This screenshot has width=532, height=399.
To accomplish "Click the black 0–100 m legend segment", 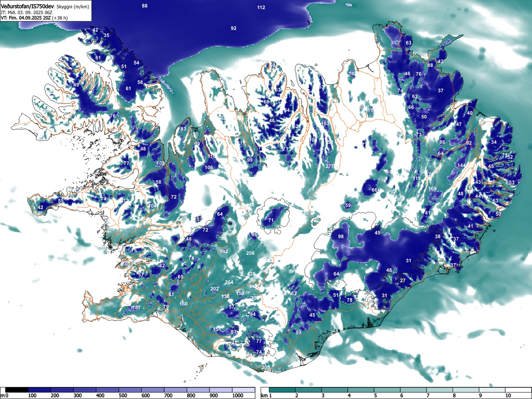I will click(x=17, y=390).
